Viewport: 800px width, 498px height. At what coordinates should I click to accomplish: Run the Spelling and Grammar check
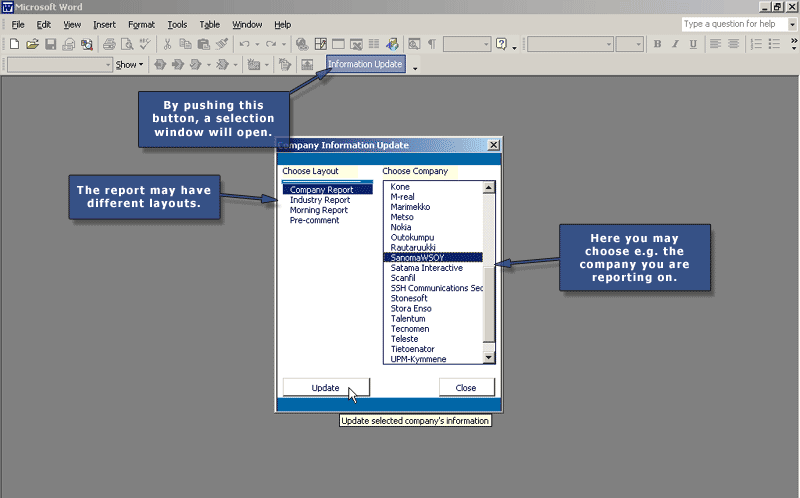145,44
